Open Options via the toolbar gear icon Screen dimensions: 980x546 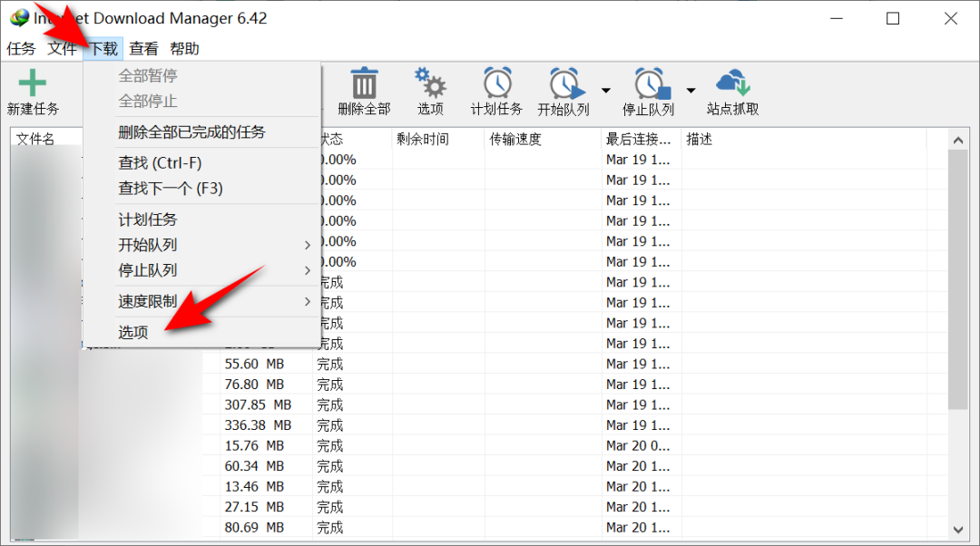430,83
